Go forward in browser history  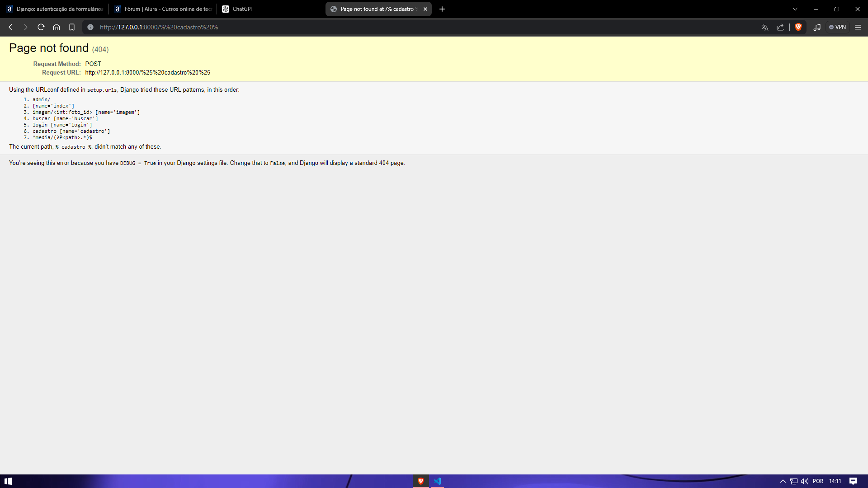26,27
